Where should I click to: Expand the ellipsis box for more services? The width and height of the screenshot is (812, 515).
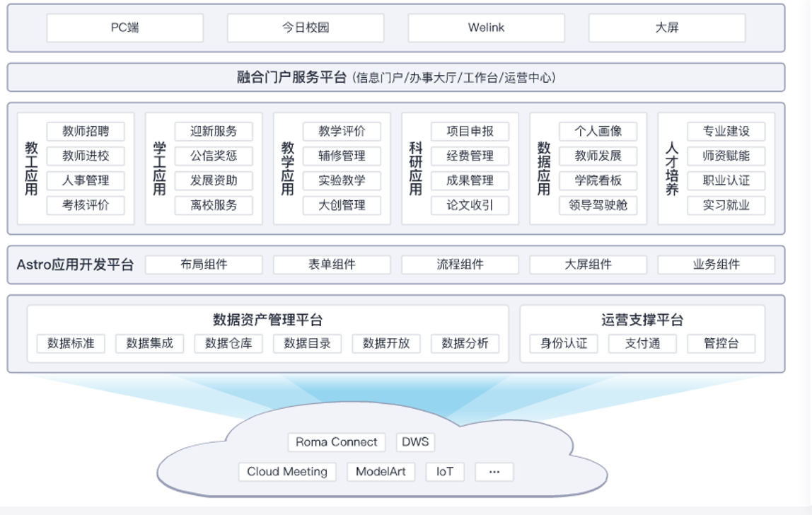pyautogui.click(x=495, y=472)
